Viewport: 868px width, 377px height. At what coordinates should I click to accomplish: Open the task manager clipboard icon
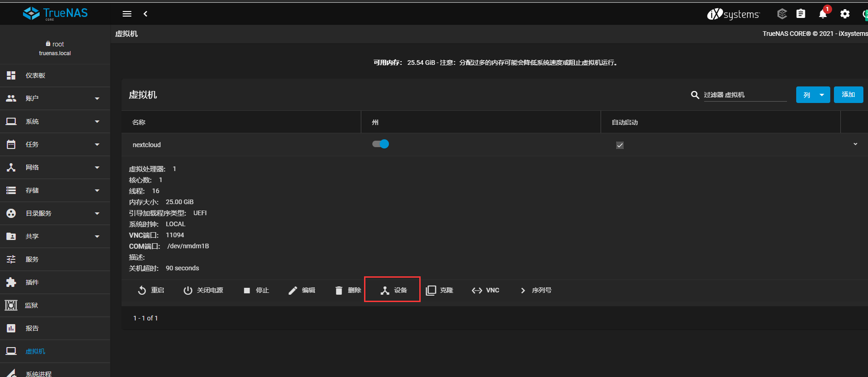pyautogui.click(x=801, y=14)
